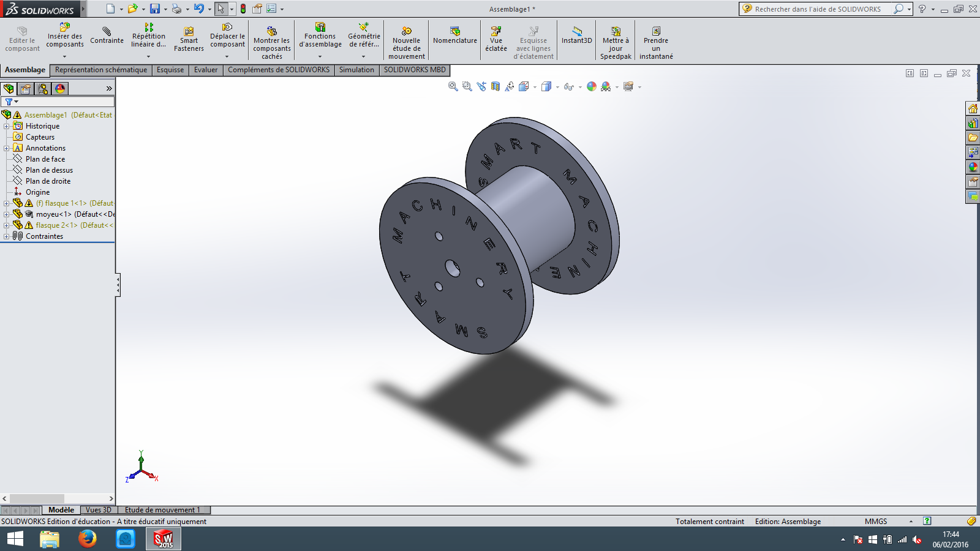Viewport: 980px width, 551px height.
Task: Create a Vue éclatée
Action: click(496, 39)
